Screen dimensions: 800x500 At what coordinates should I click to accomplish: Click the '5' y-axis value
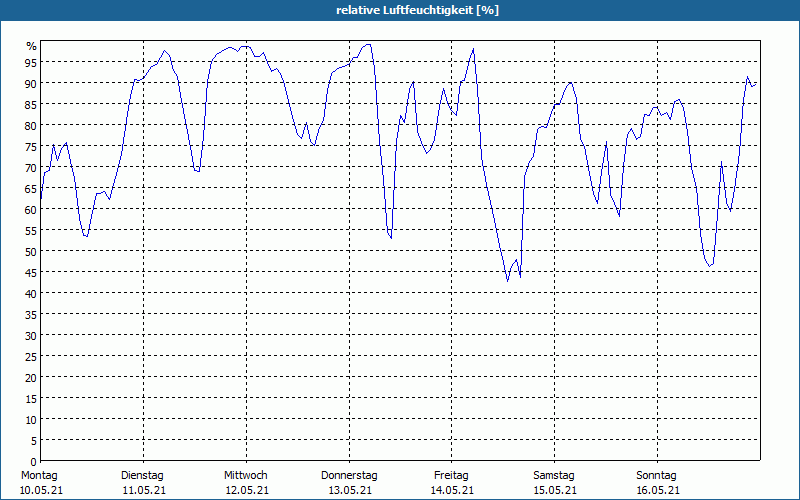[34, 441]
